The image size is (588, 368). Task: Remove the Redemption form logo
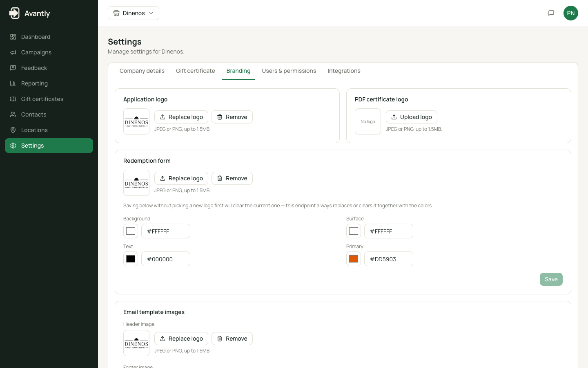232,178
